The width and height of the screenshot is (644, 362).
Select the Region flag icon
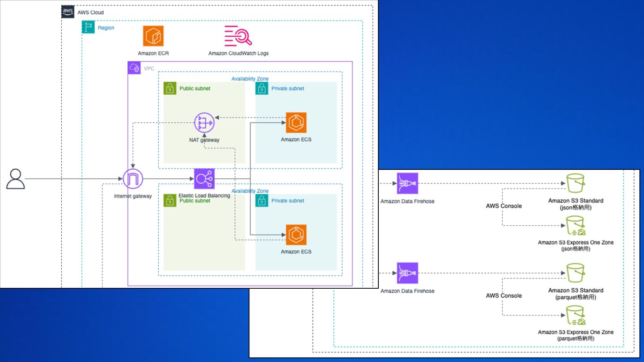click(x=88, y=27)
